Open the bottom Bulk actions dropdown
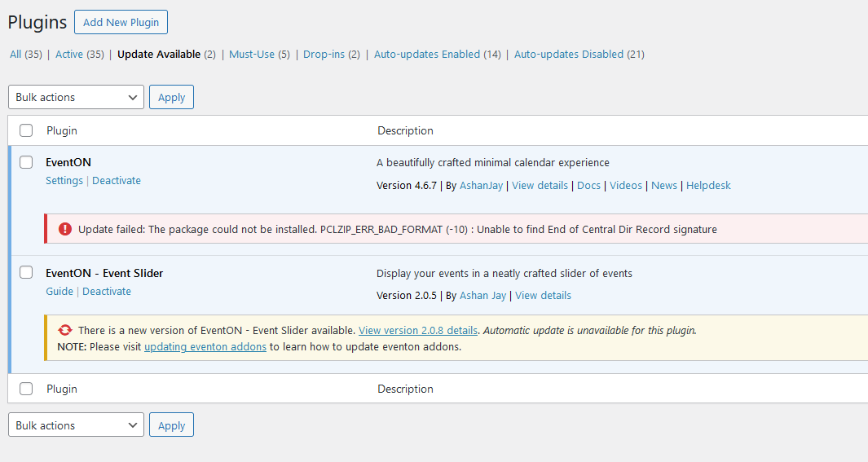This screenshot has height=462, width=868. (76, 425)
